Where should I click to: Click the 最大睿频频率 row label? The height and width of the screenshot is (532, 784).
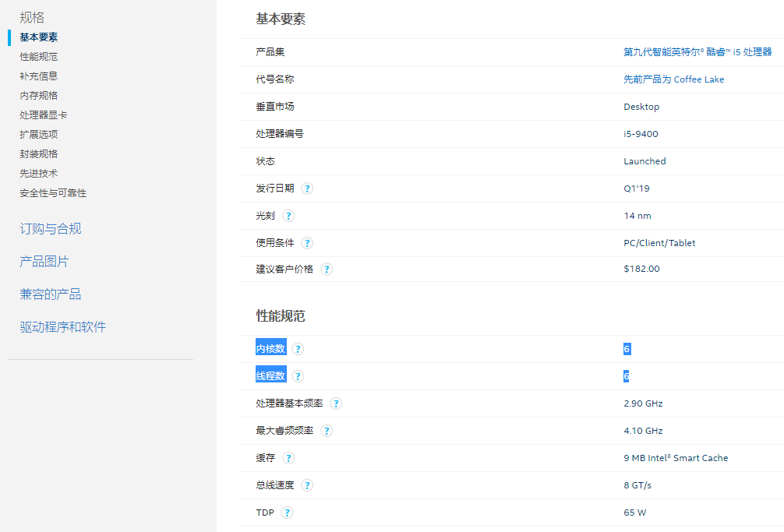coord(284,431)
